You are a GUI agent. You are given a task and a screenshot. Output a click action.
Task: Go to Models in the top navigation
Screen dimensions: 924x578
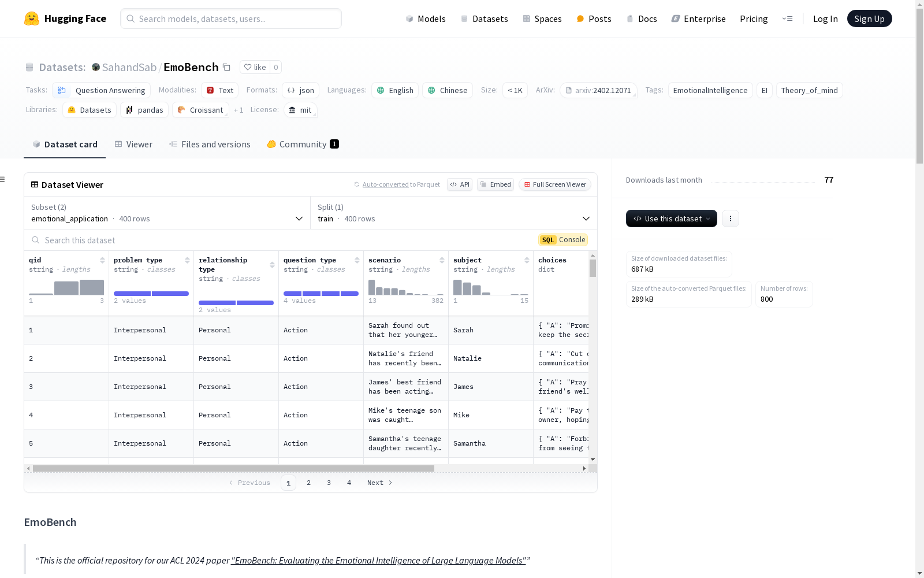click(x=426, y=18)
